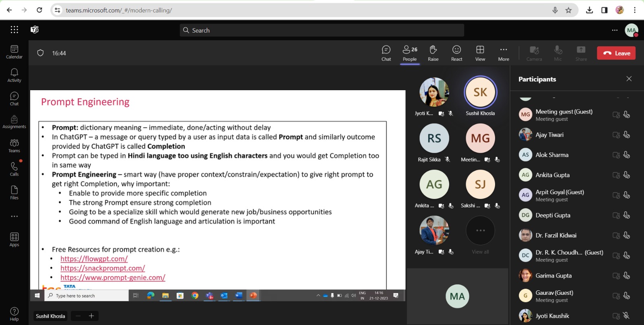Screen dimensions: 644x325
Task: Open Help at the bottom of the rail
Action: (x=14, y=314)
